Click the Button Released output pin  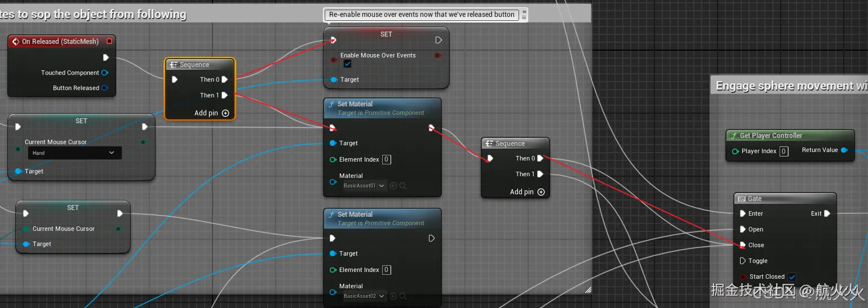point(105,88)
